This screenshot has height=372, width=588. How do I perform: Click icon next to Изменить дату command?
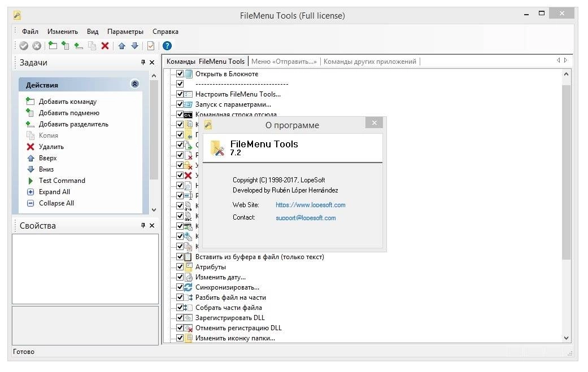point(189,277)
